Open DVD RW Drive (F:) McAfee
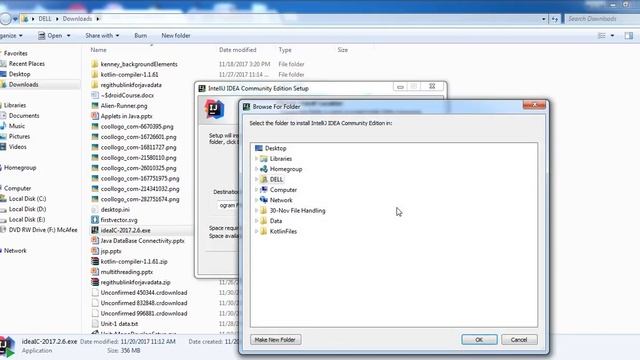This screenshot has height=360, width=640. (x=43, y=230)
